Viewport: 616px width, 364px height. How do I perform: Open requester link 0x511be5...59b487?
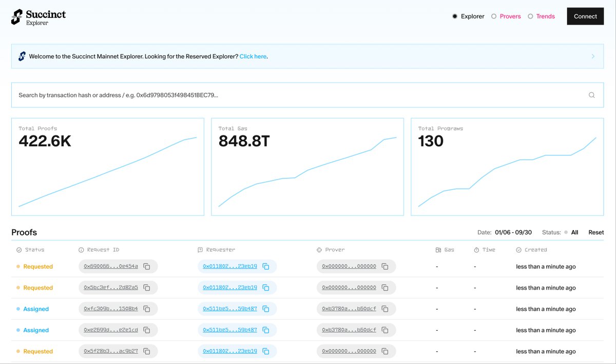[230, 309]
